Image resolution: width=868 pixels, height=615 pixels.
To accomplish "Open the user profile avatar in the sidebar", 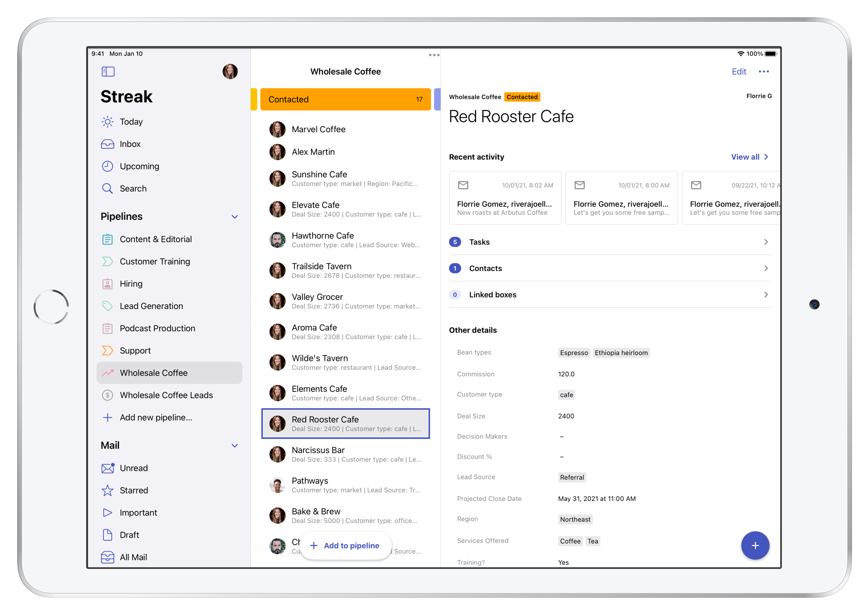I will point(230,71).
